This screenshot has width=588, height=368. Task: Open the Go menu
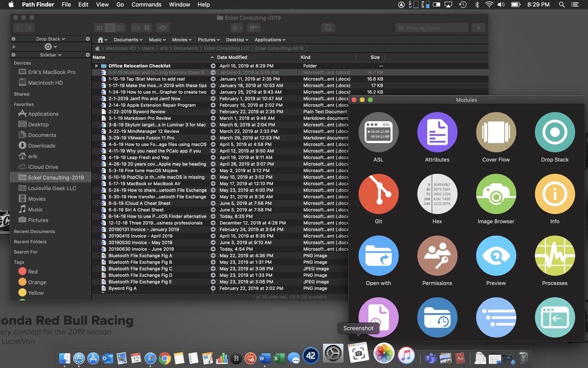[120, 4]
